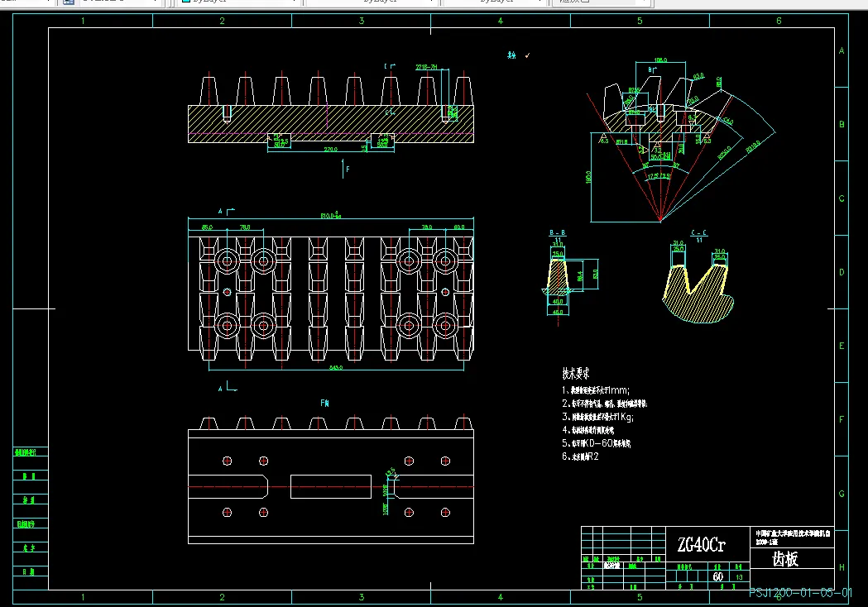The image size is (868, 607).
Task: Click the center rectangular slot in bottom view
Action: tap(330, 487)
